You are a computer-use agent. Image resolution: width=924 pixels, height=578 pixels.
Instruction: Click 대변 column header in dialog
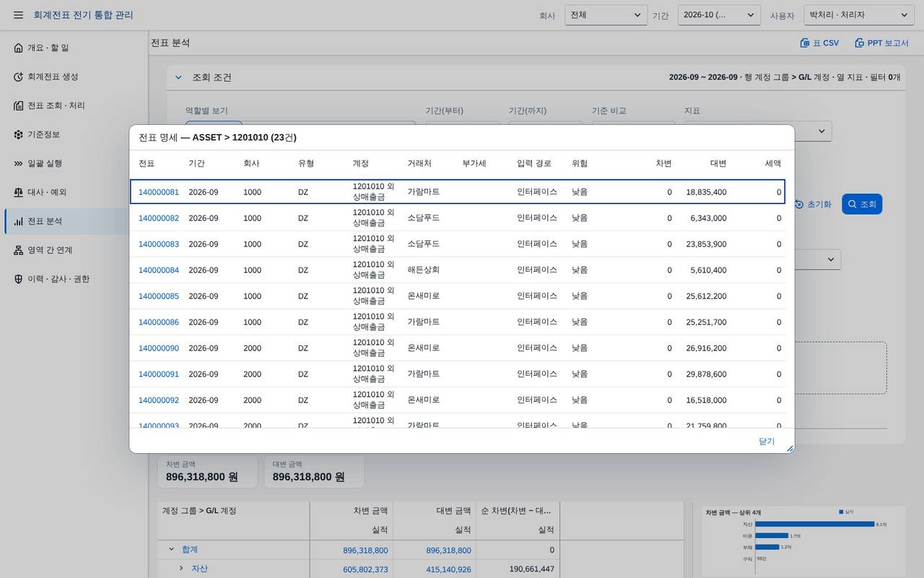(718, 163)
